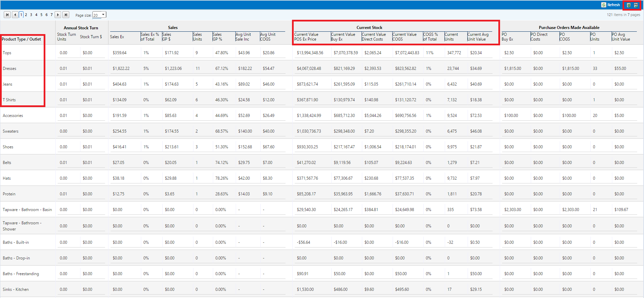This screenshot has height=298, width=644.
Task: Select the Dresses product type row
Action: [322, 68]
